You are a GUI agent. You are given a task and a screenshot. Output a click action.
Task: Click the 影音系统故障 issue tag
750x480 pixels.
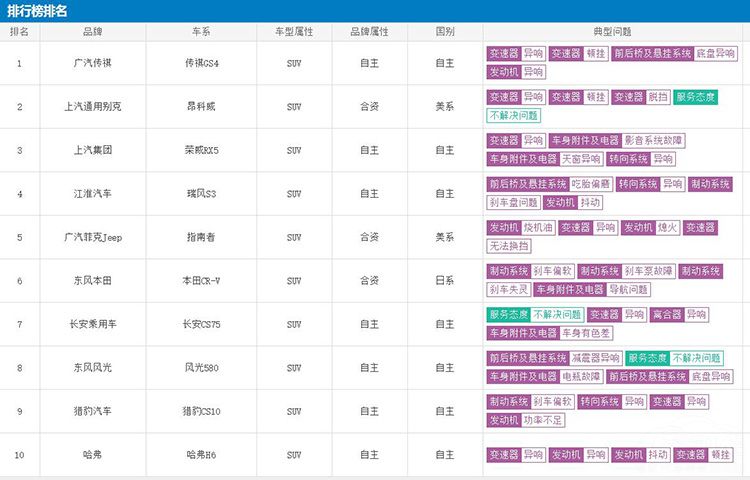tap(654, 141)
